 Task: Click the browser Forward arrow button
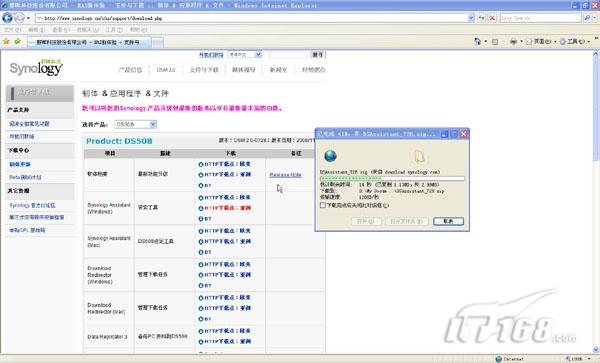[19, 18]
